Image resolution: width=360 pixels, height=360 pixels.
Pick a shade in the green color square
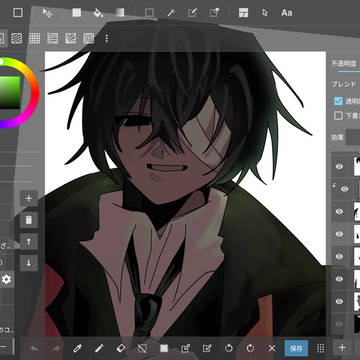(x=10, y=93)
